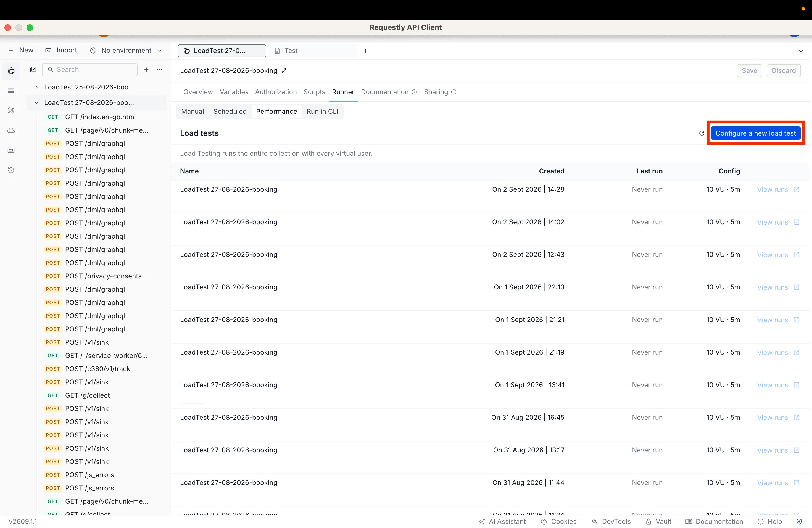The width and height of the screenshot is (812, 528).
Task: Click the Import button
Action: pos(61,51)
